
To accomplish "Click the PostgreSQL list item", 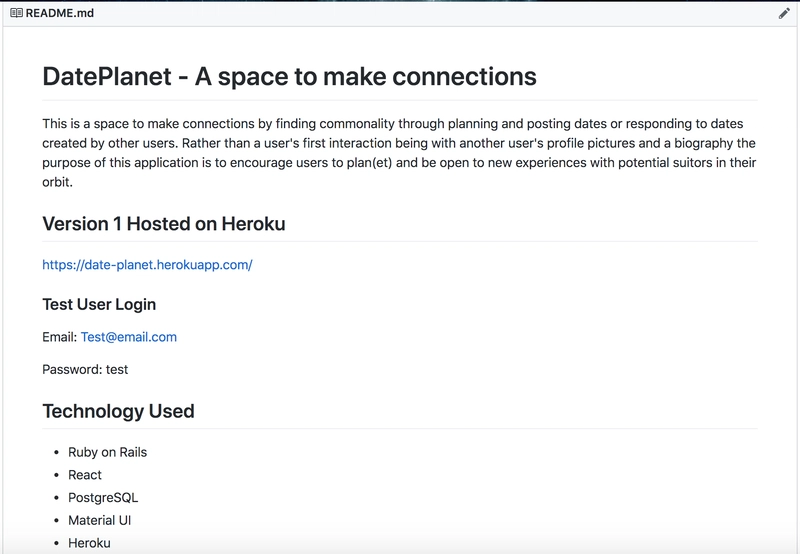I will tap(103, 498).
